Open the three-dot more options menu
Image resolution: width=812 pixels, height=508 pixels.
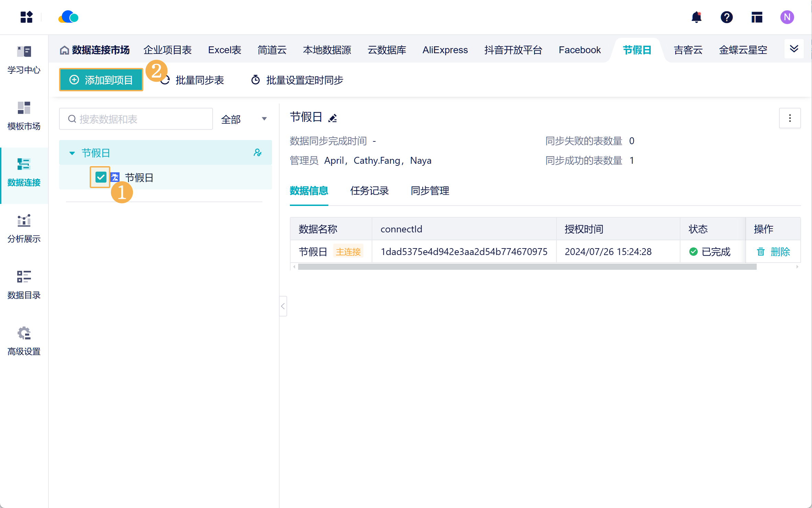pos(790,118)
